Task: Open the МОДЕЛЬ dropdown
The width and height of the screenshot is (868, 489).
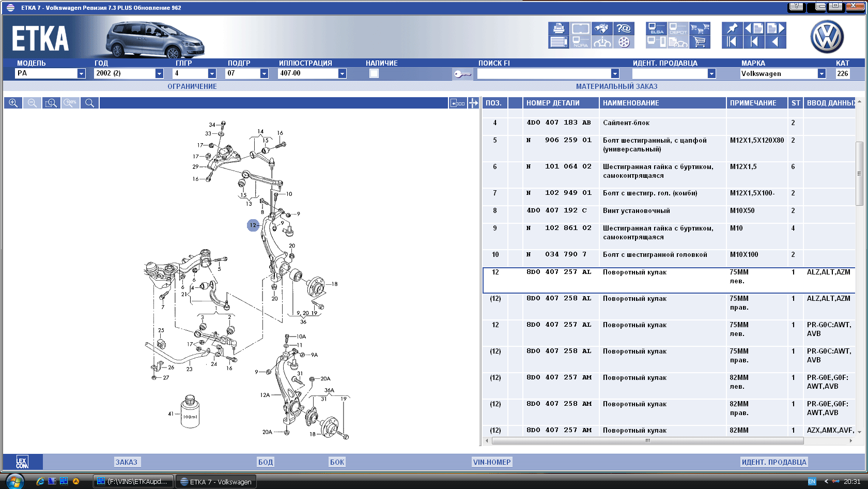Action: [81, 73]
